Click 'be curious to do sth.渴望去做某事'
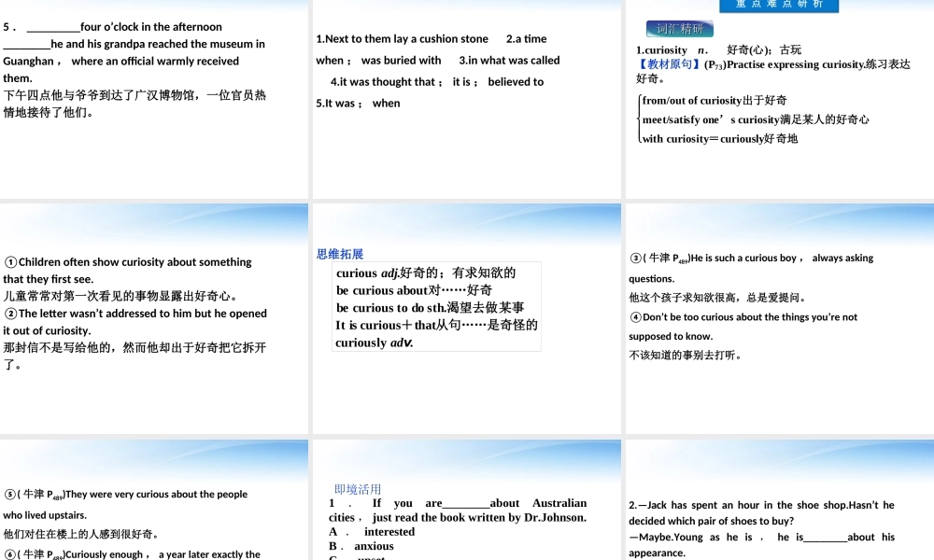This screenshot has height=560, width=934. pyautogui.click(x=430, y=308)
